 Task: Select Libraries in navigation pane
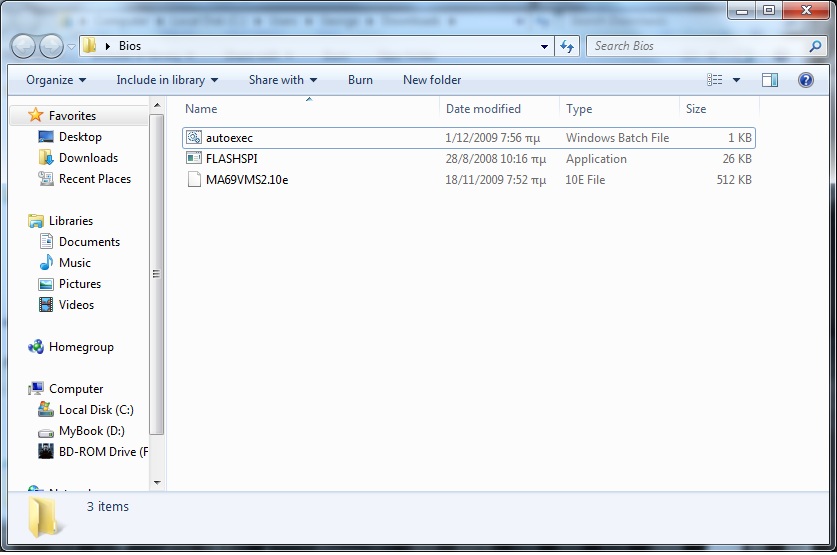pos(71,221)
